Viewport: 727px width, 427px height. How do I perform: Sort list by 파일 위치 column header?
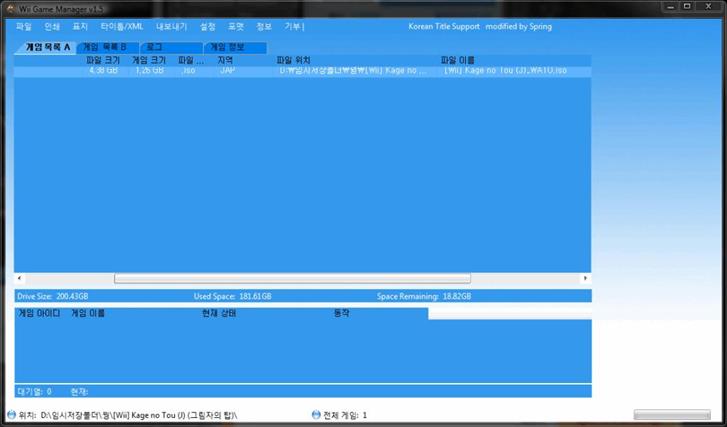(293, 60)
